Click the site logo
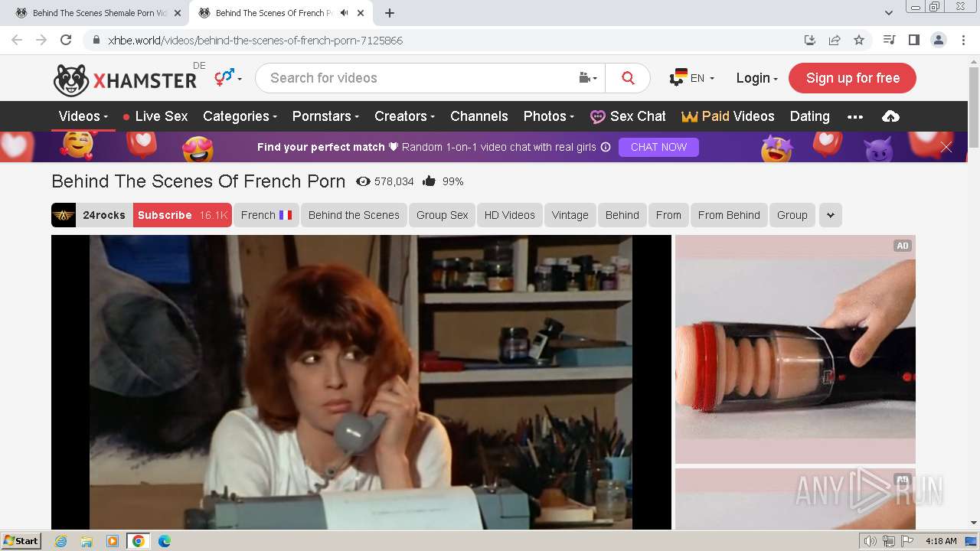The image size is (980, 551). click(x=125, y=79)
